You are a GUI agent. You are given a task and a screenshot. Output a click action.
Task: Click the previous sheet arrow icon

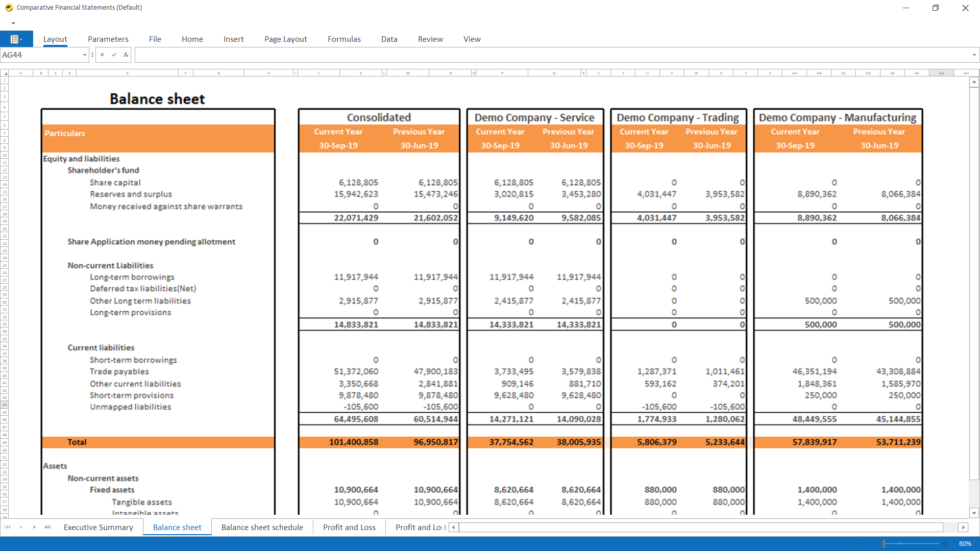20,527
